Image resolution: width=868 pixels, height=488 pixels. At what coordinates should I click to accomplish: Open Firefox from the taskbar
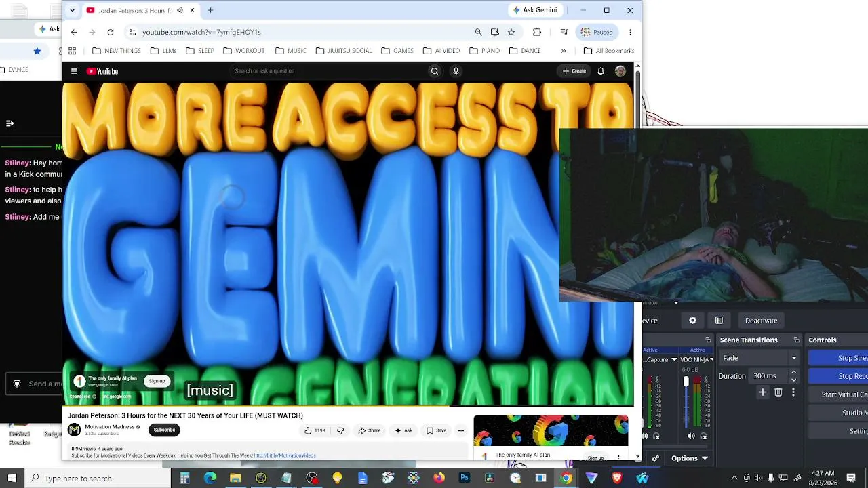439,479
